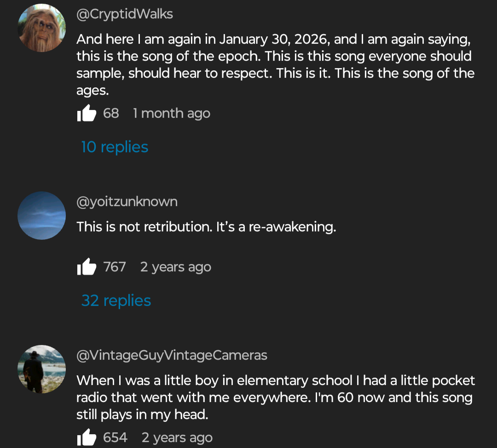This screenshot has width=497, height=448.
Task: Open the @yoitzunknown username link
Action: 127,201
